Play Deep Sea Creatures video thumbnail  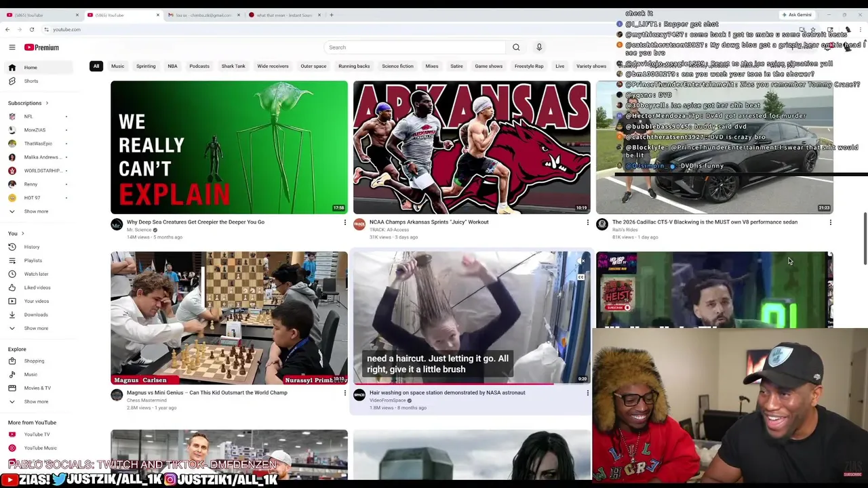click(x=229, y=147)
